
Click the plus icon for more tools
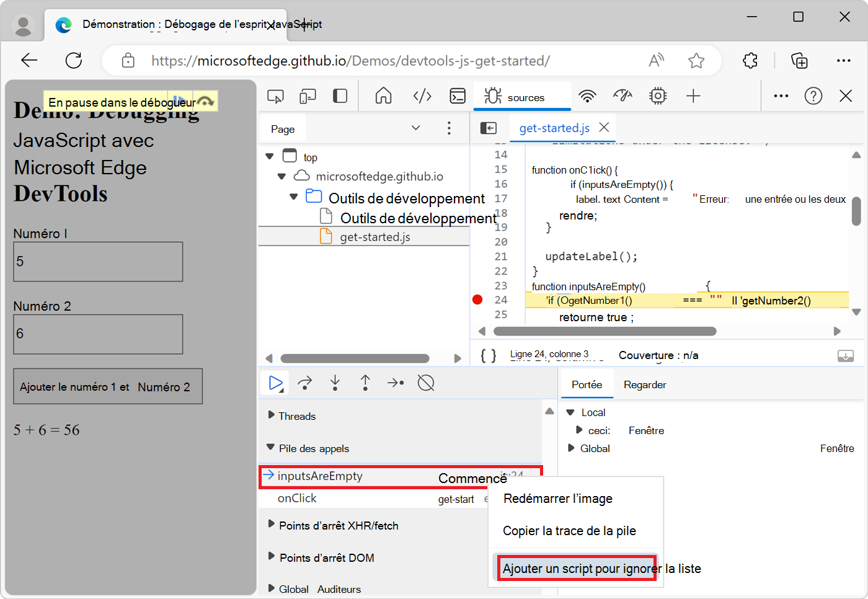point(693,96)
